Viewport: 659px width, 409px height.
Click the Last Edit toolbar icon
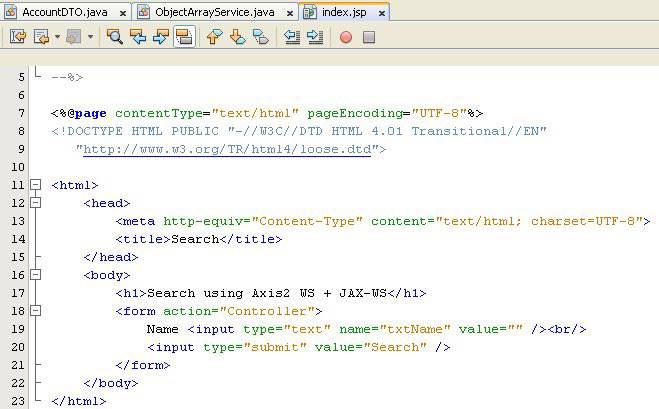pos(18,37)
